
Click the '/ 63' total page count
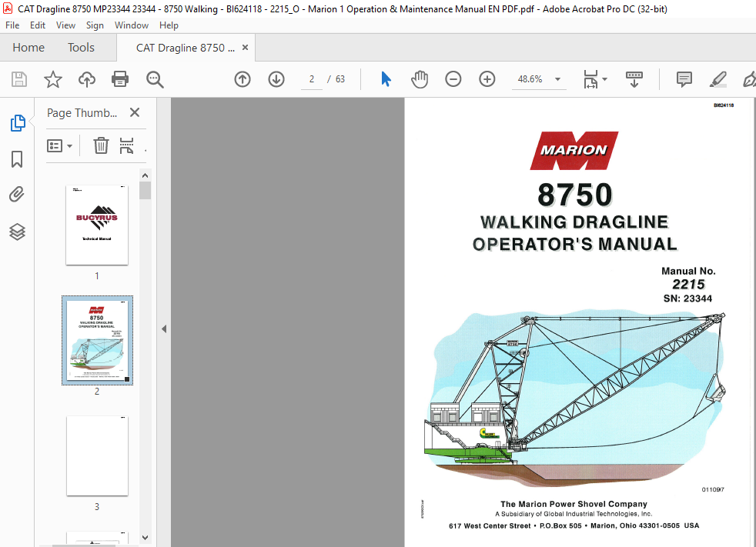336,79
